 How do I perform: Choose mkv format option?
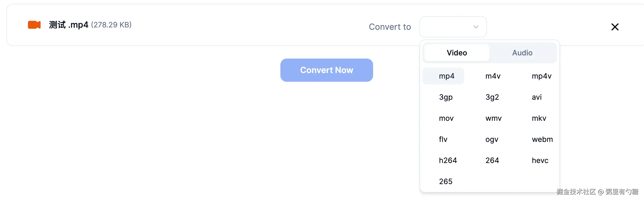pos(539,118)
